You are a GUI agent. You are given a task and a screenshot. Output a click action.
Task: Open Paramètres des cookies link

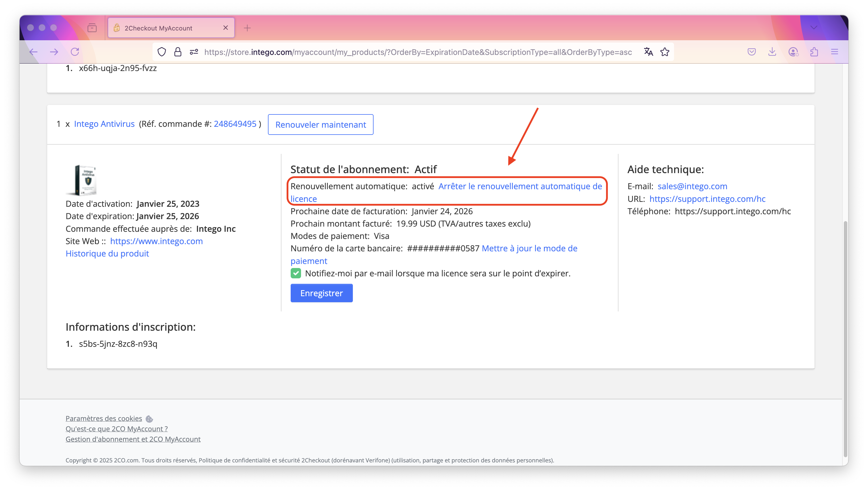click(104, 418)
